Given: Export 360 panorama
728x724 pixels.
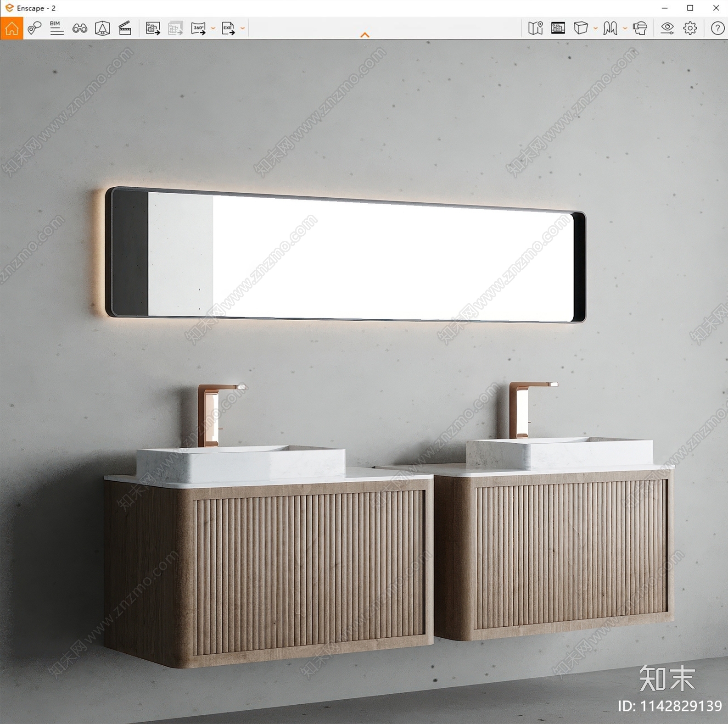Looking at the screenshot, I should [198, 28].
